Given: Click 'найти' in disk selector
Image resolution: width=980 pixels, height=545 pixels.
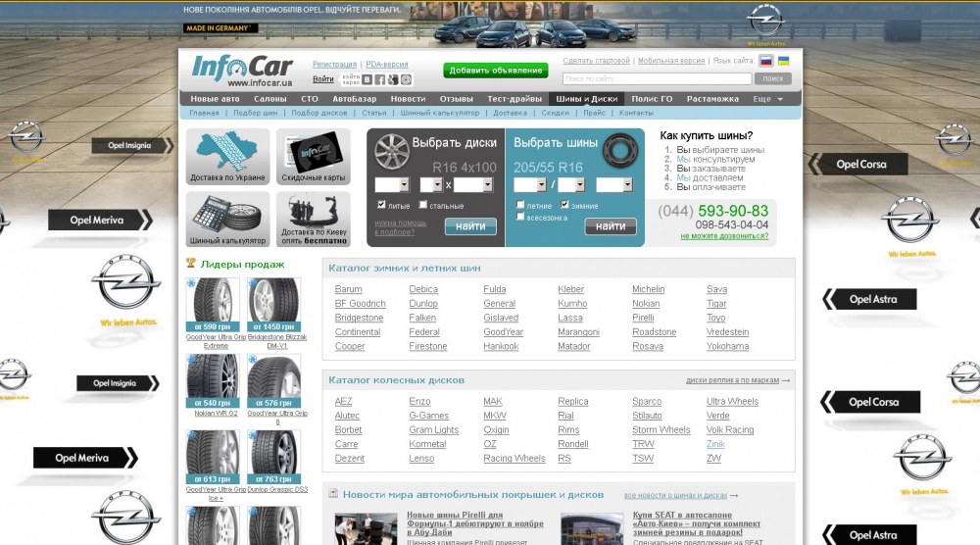Looking at the screenshot, I should click(x=470, y=226).
